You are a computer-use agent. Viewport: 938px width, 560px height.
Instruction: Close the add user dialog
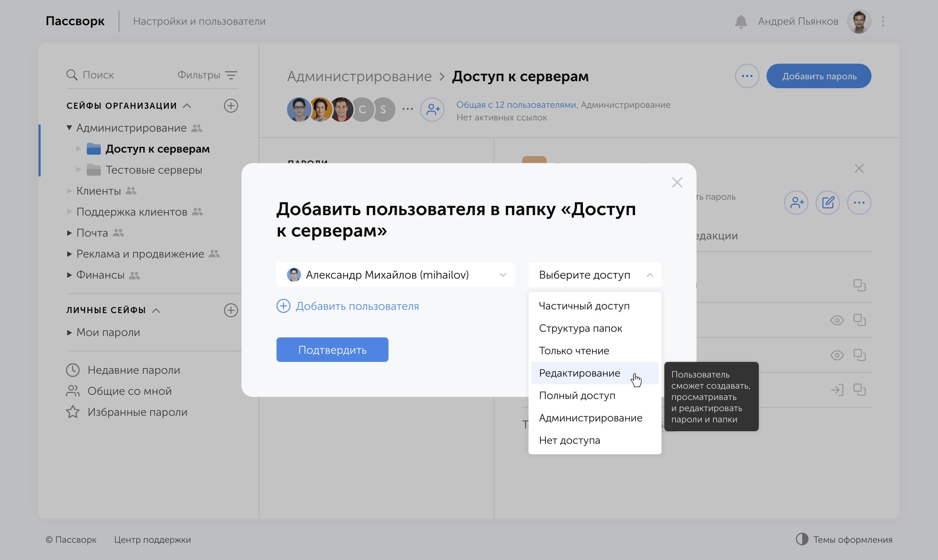pos(677,182)
